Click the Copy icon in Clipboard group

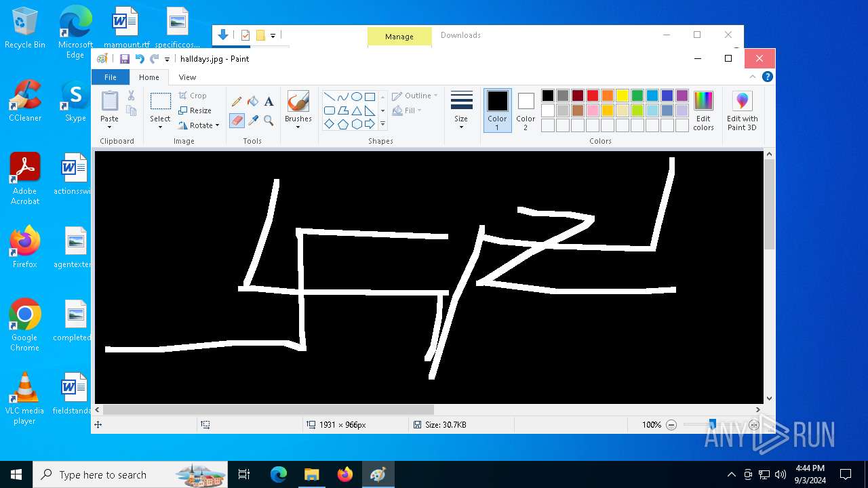tap(131, 110)
